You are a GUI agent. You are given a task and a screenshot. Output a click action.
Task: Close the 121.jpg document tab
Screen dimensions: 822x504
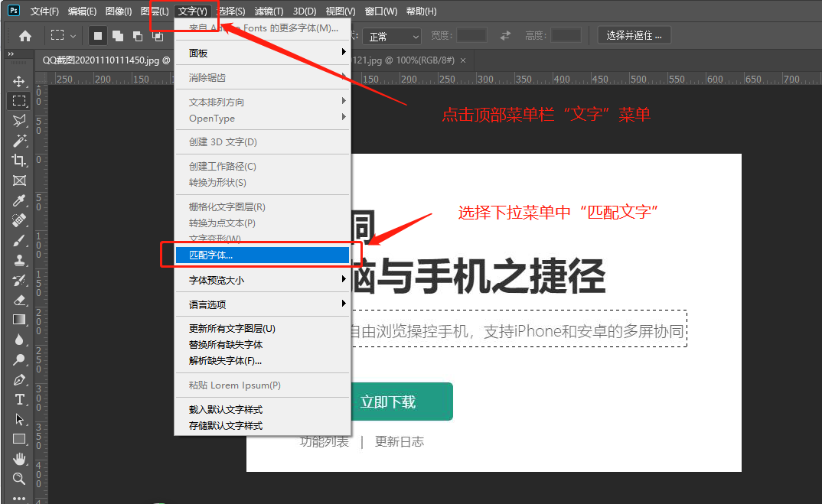463,60
